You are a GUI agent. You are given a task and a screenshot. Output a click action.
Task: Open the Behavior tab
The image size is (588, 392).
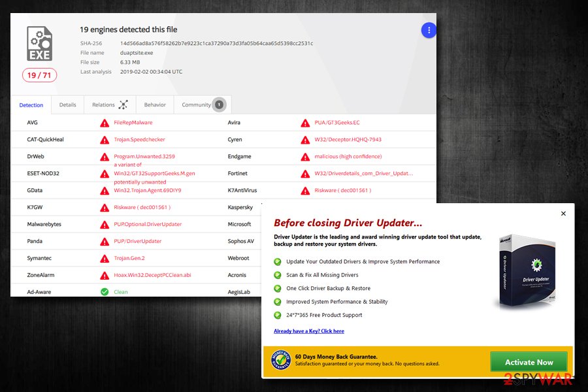pos(155,105)
